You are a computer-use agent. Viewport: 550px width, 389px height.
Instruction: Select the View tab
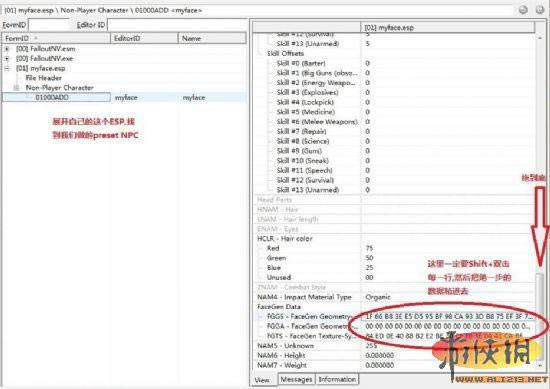click(x=262, y=380)
